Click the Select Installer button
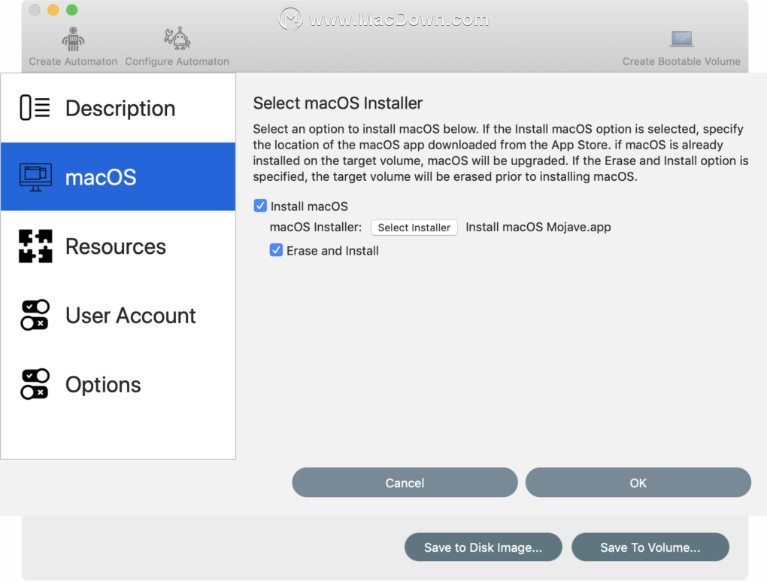767x583 pixels. click(x=414, y=227)
